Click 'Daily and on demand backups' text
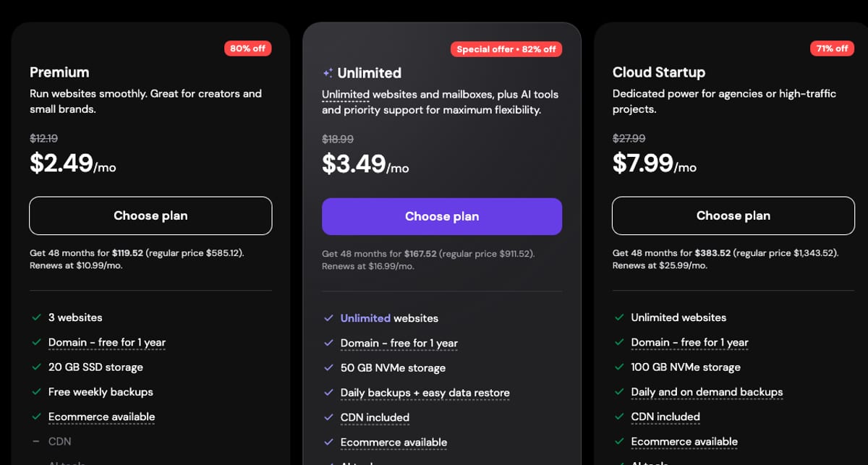The image size is (868, 465). 707,392
